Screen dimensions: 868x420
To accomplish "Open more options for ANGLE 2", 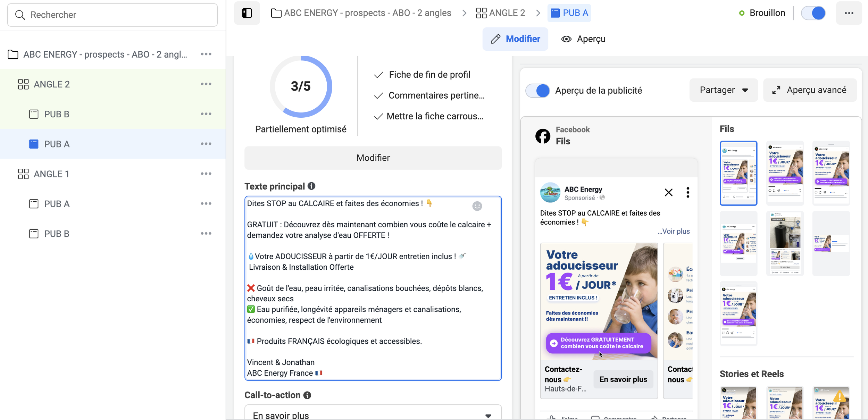I will [x=206, y=84].
